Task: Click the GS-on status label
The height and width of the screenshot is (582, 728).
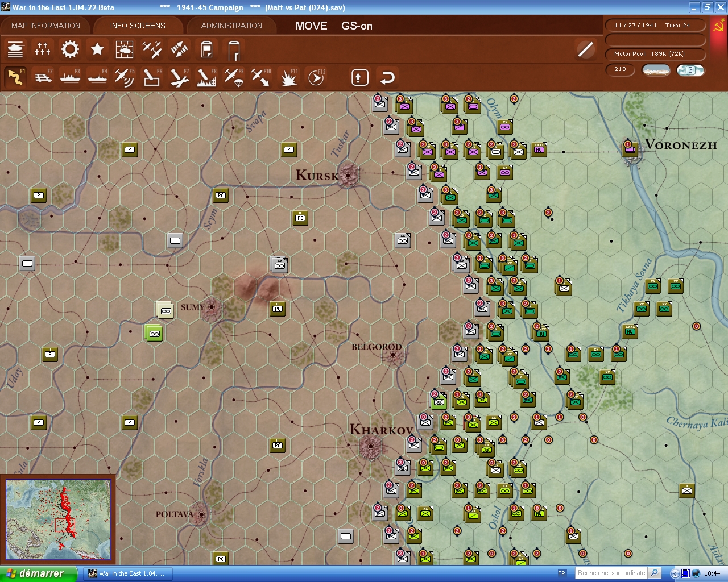Action: [357, 26]
